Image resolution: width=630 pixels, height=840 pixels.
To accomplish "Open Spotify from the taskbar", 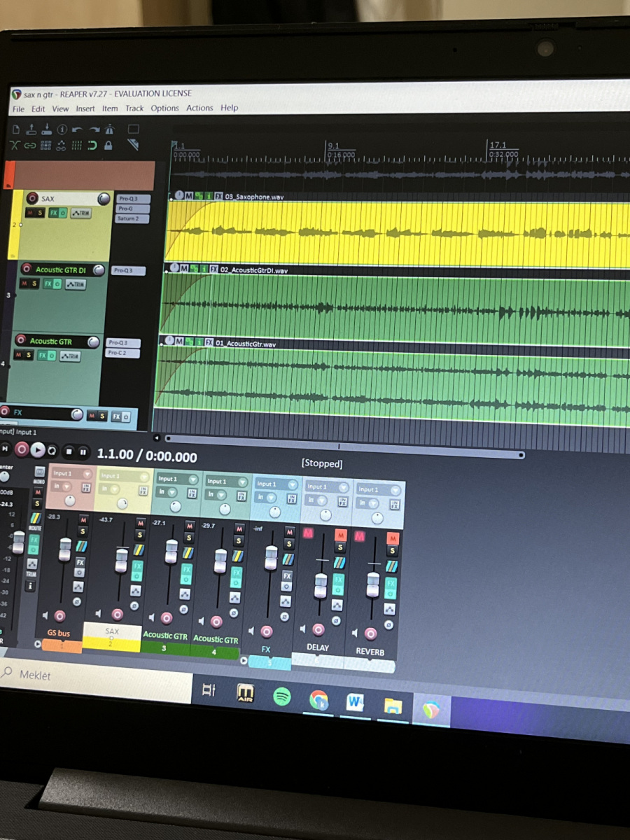I will click(282, 696).
